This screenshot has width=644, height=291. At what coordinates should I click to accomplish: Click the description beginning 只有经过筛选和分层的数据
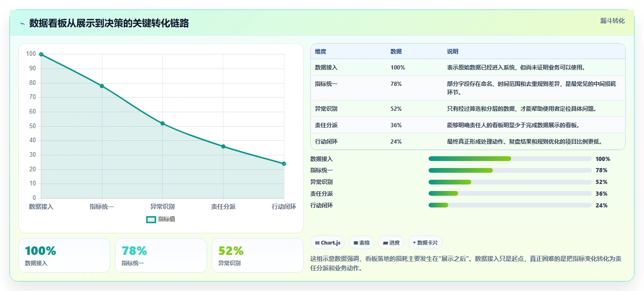pos(521,109)
